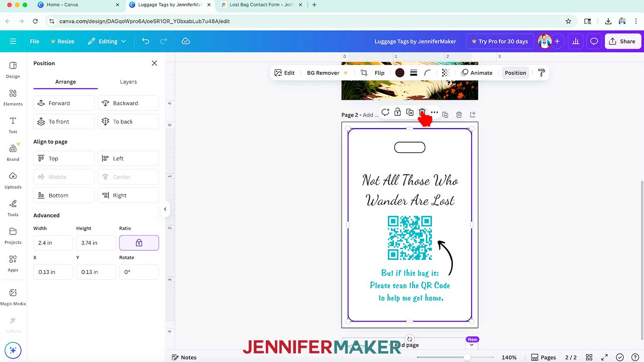The width and height of the screenshot is (644, 362).
Task: Align element to Left
Action: pyautogui.click(x=128, y=159)
